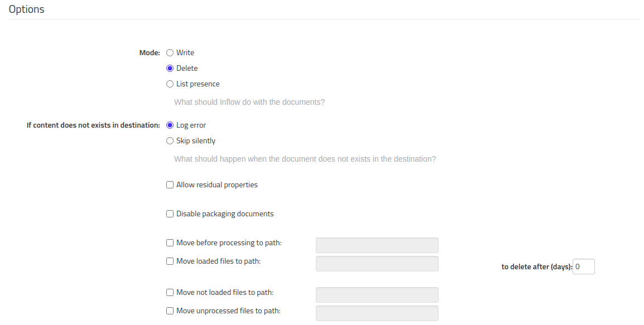Enable Allow residual properties
This screenshot has width=644, height=325.
pos(170,185)
